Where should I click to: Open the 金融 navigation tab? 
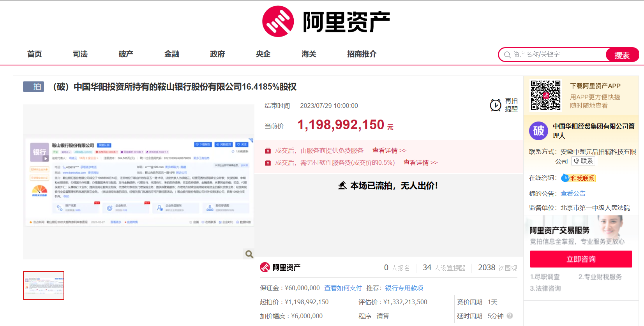point(172,54)
